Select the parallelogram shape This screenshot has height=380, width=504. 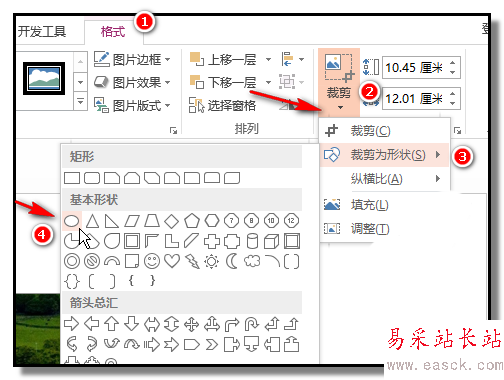[x=132, y=221]
